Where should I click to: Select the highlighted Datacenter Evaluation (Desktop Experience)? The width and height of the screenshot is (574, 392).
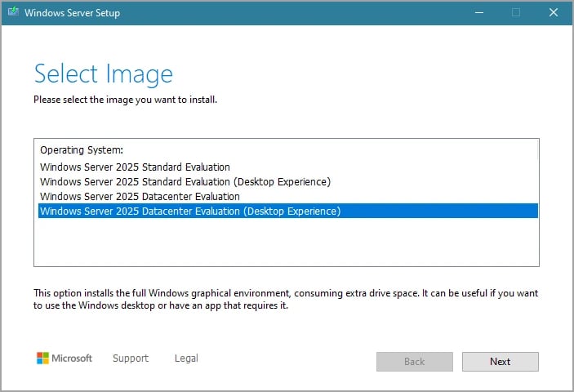click(x=189, y=212)
